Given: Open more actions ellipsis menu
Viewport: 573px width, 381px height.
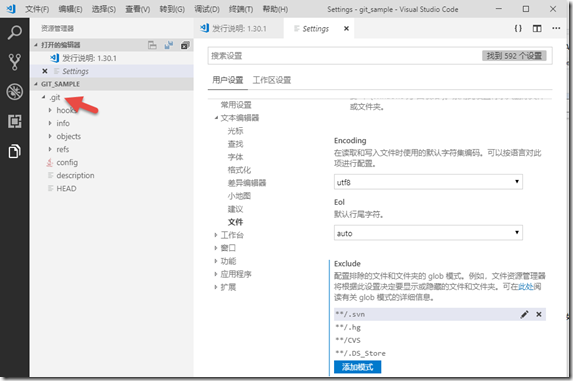Looking at the screenshot, I should click(556, 28).
